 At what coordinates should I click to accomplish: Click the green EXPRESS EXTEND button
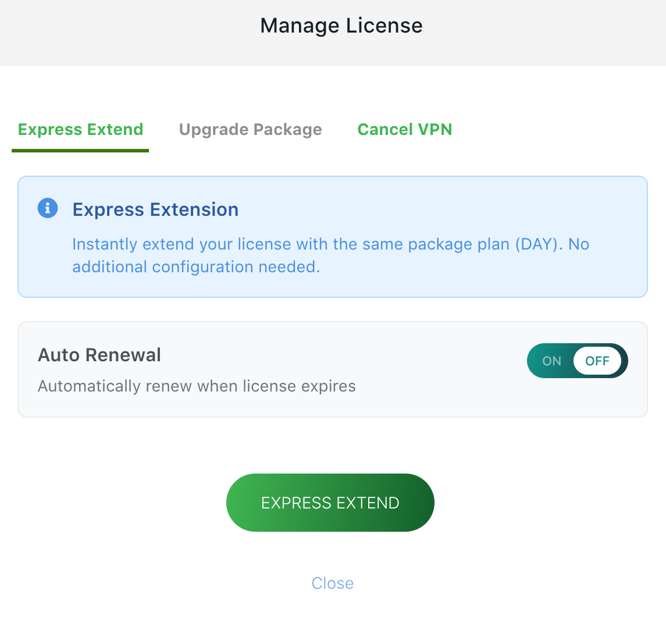pos(330,503)
